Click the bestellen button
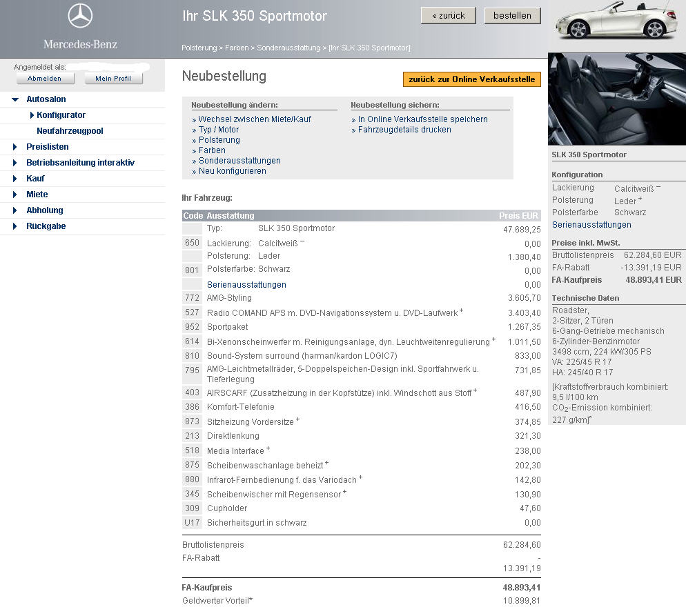The image size is (686, 616). 512,15
